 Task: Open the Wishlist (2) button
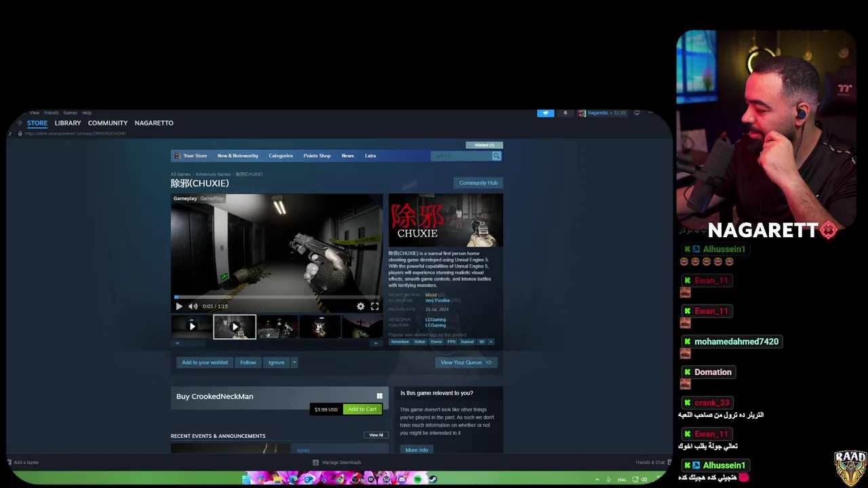pos(484,145)
